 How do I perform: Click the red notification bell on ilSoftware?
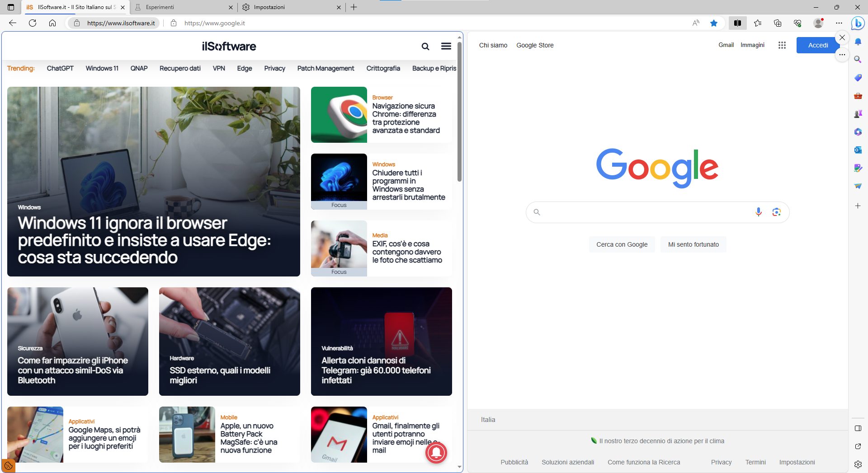click(x=436, y=452)
